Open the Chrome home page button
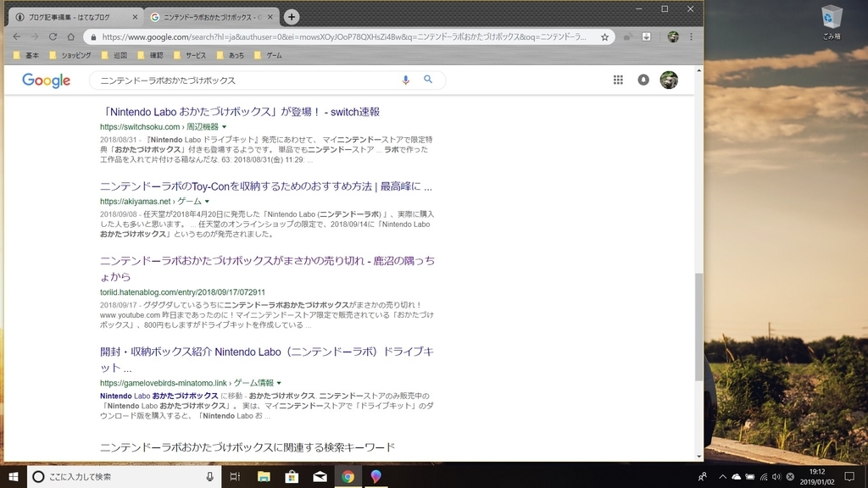Screen dimensions: 868x488 coord(71,36)
